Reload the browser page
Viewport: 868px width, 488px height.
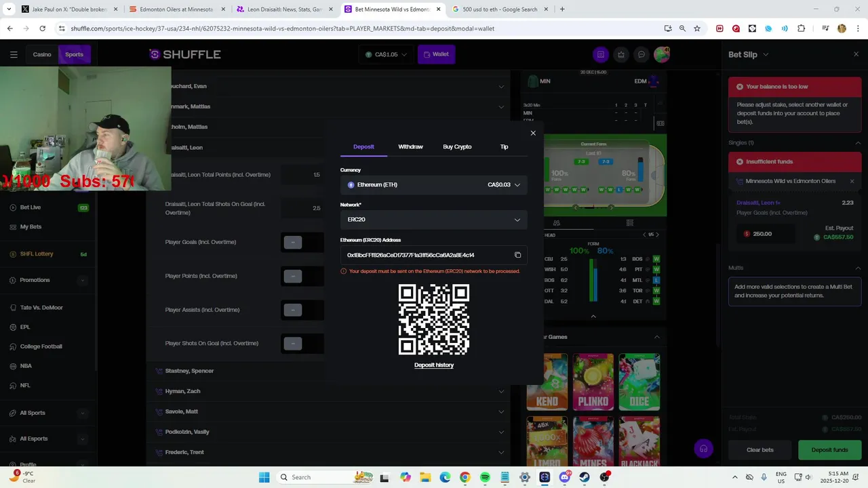(42, 28)
